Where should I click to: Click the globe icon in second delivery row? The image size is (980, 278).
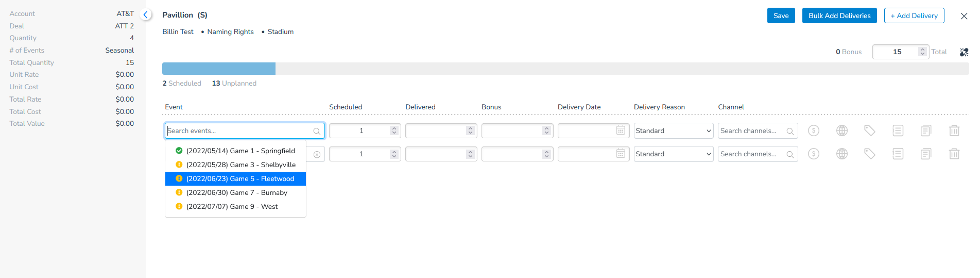point(842,154)
